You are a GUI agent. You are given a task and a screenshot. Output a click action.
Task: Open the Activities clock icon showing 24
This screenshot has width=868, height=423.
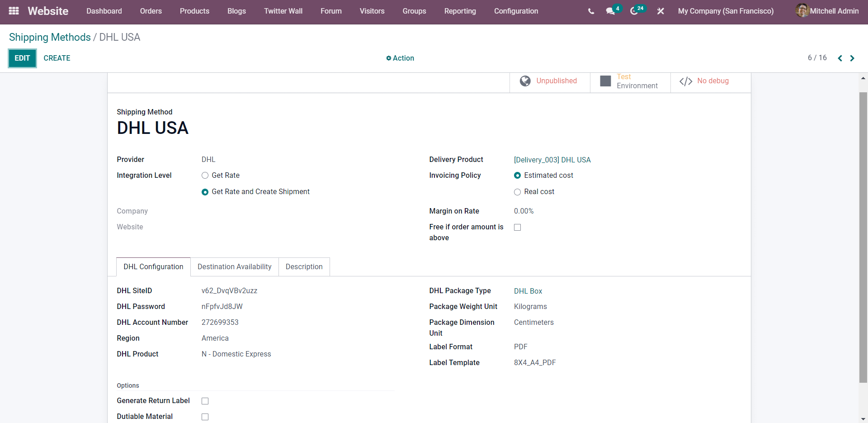click(x=635, y=11)
